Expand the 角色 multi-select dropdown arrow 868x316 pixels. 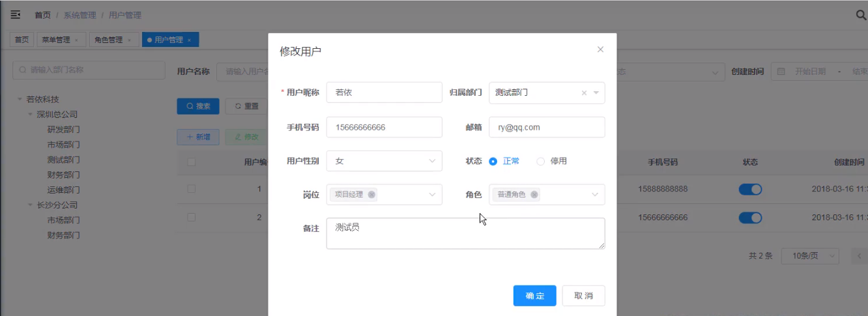595,194
